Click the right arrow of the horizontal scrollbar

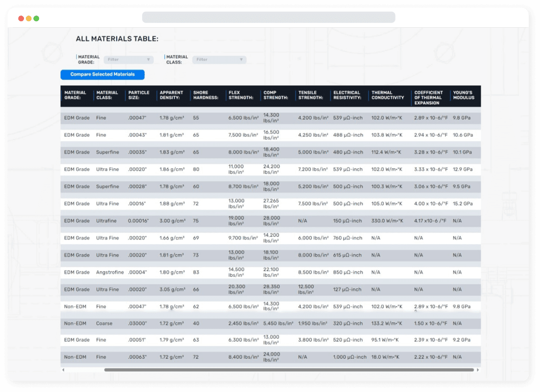(x=478, y=370)
